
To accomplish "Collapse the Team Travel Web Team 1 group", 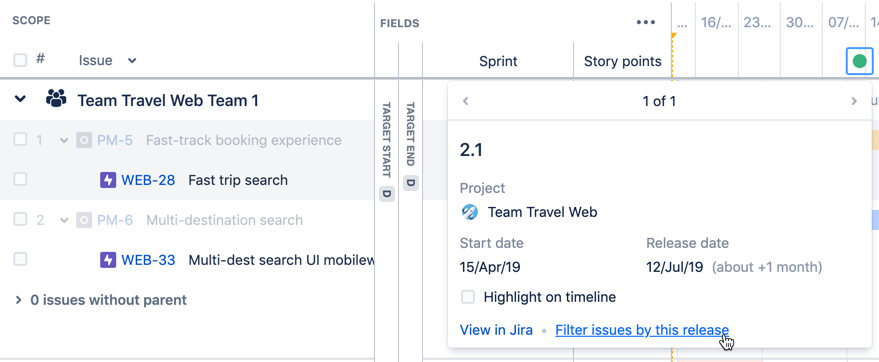I will (x=20, y=99).
